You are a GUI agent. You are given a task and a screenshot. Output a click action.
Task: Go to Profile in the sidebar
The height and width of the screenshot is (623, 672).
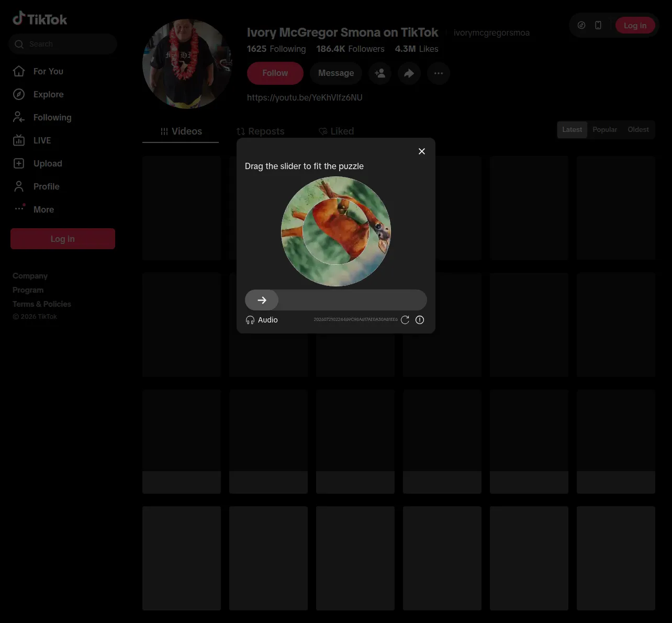pos(36,186)
